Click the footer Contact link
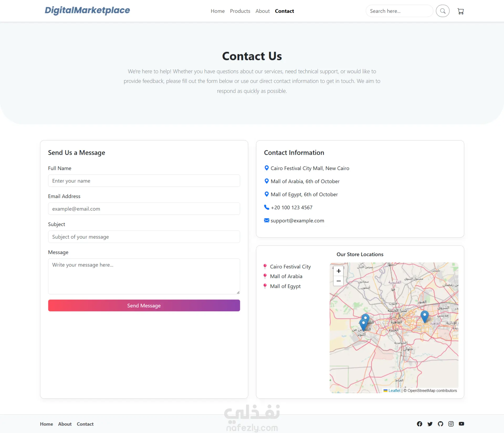Screen dimensions: 504x433 coord(85,424)
